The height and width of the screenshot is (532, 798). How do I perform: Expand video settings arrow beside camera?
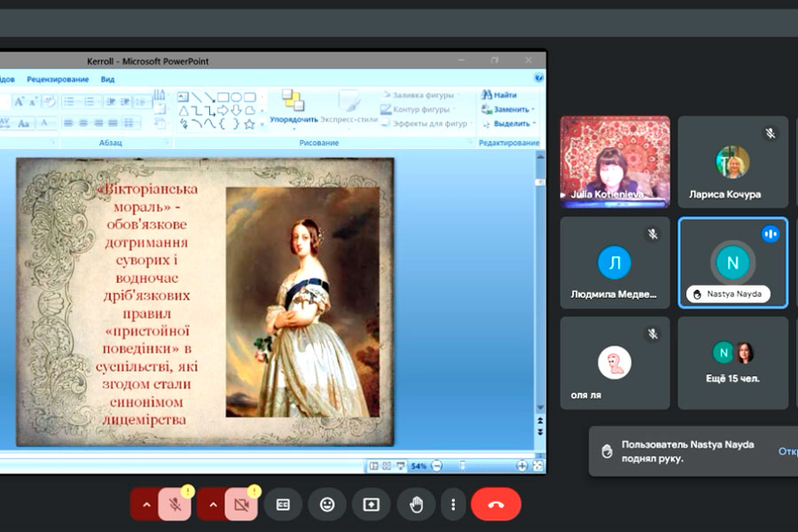pyautogui.click(x=212, y=505)
